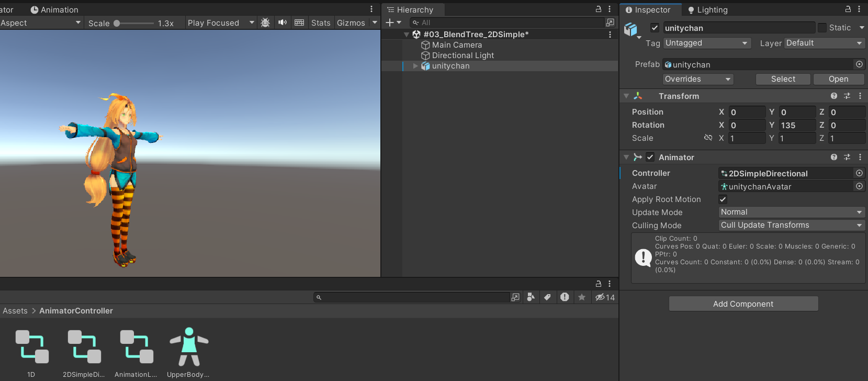The image size is (868, 381).
Task: Disable the Animator component checkbox
Action: tap(650, 157)
